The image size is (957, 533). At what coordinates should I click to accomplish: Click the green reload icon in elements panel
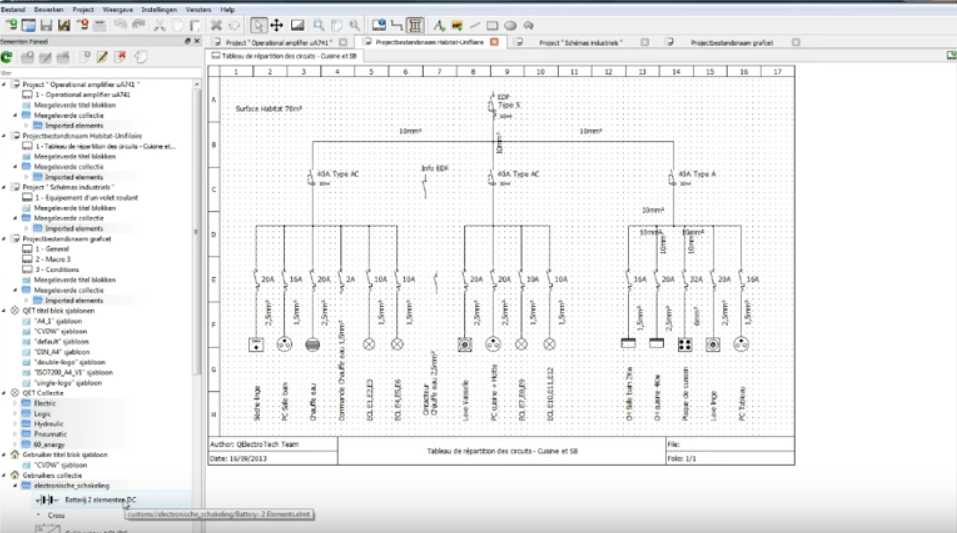pos(9,57)
